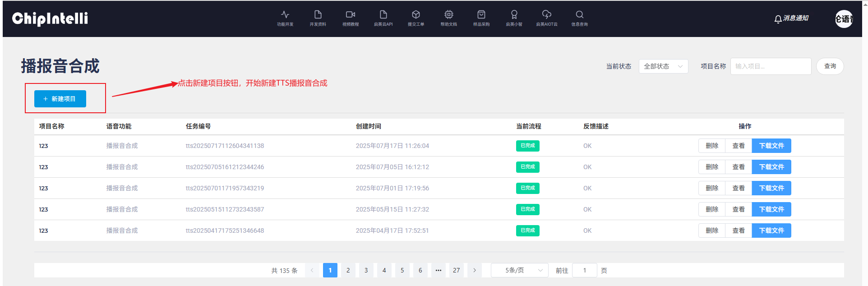Click the 新建项目 button

(x=60, y=99)
